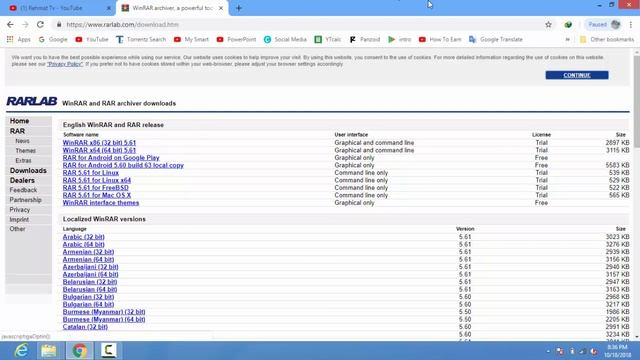The image size is (640, 360).
Task: Click the RARLAB logo
Action: coord(31,101)
